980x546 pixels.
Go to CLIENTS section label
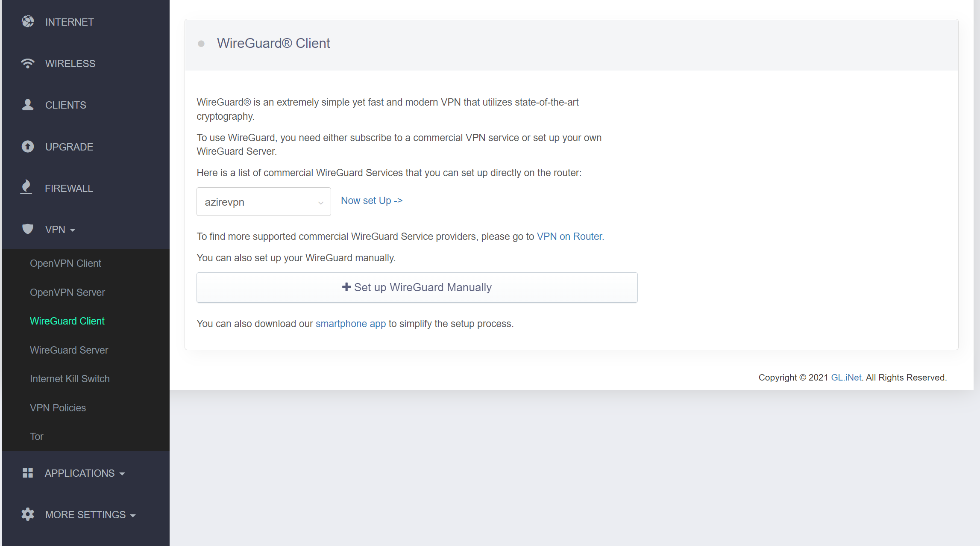click(x=66, y=105)
